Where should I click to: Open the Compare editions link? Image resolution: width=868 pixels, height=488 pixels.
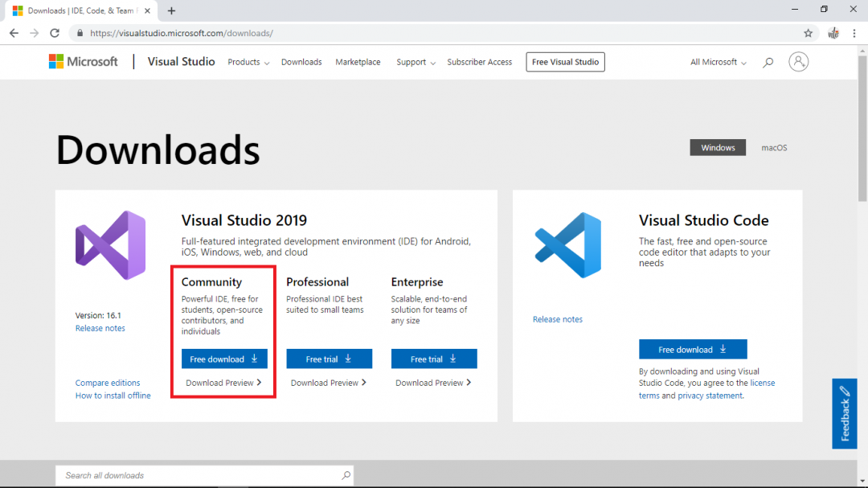tap(107, 383)
